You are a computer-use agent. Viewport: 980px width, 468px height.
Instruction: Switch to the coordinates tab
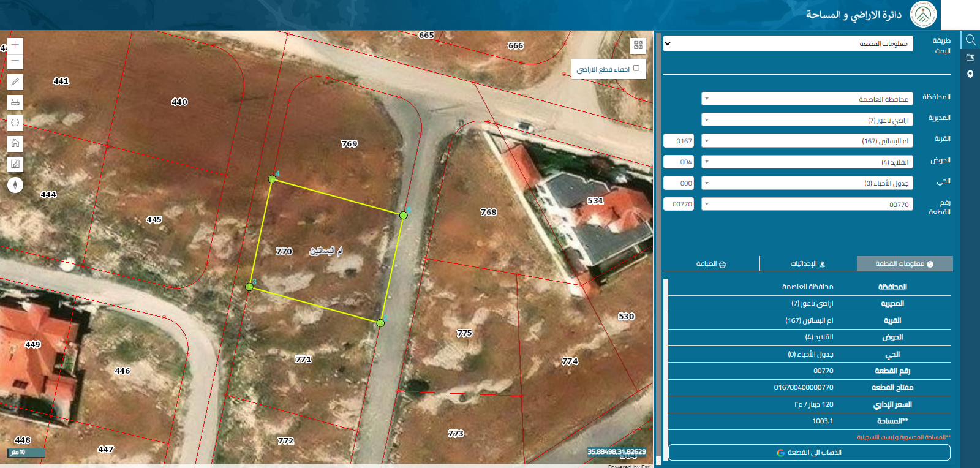pos(808,263)
